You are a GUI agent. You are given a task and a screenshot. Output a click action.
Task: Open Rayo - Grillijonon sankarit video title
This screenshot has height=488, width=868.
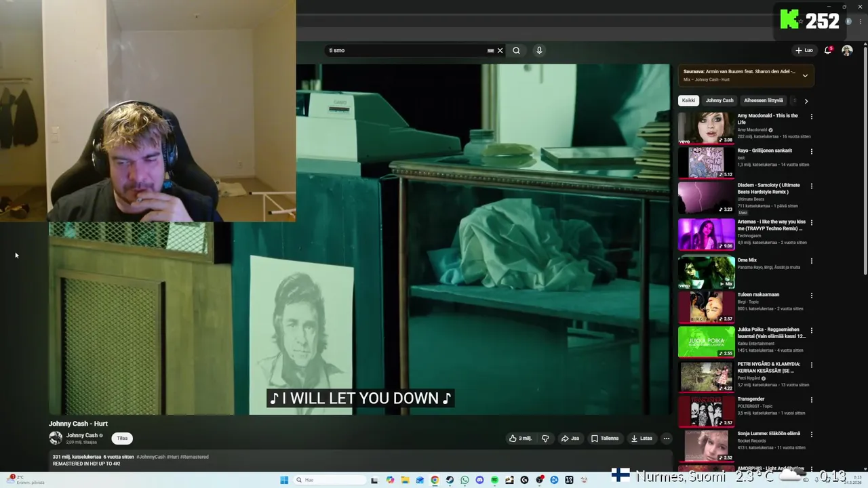pos(764,150)
